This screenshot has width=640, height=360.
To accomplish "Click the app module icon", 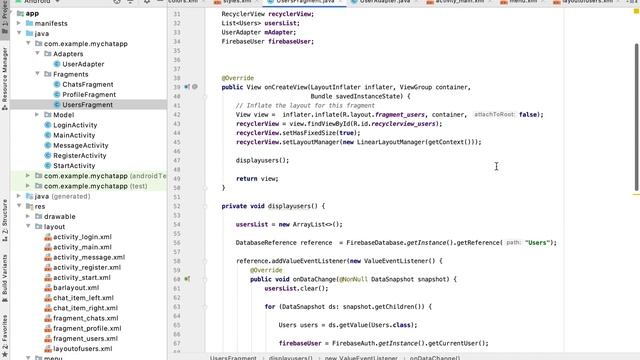I will pos(20,13).
